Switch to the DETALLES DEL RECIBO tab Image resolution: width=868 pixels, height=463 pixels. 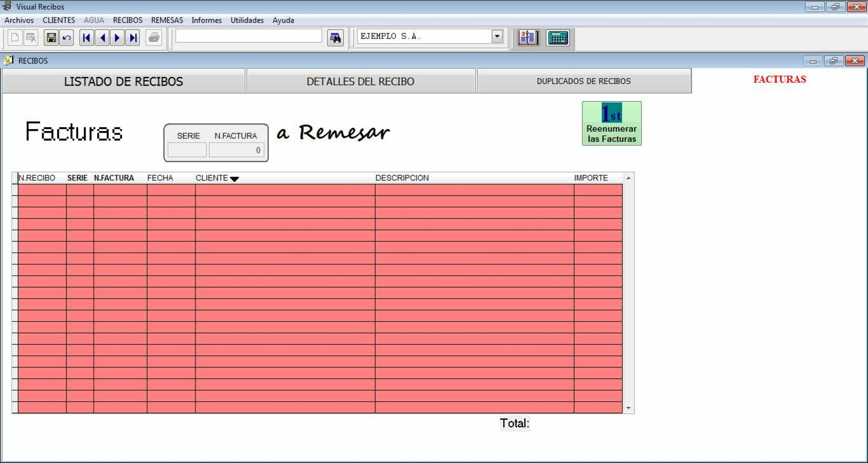pos(361,82)
